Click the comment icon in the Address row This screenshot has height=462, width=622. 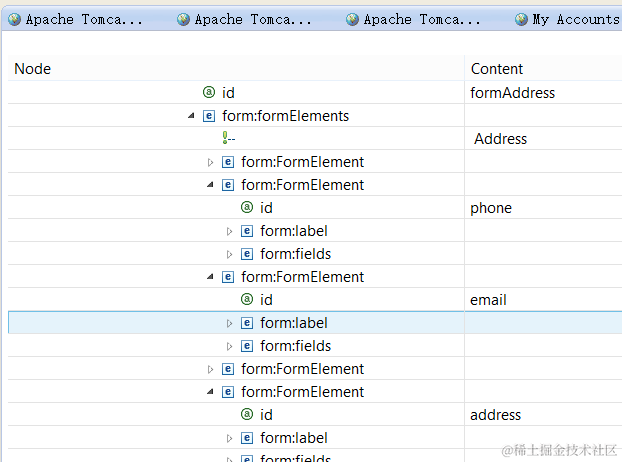tap(225, 138)
